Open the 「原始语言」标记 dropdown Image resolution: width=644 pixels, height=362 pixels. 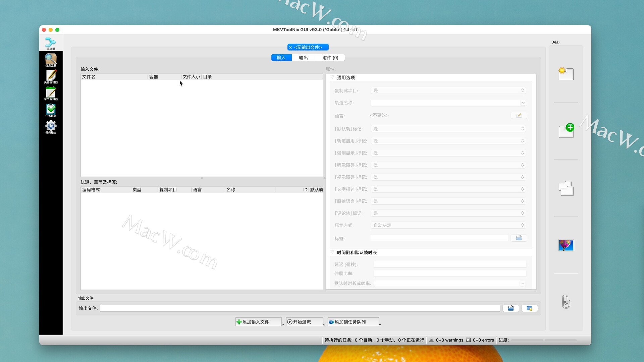click(x=448, y=201)
